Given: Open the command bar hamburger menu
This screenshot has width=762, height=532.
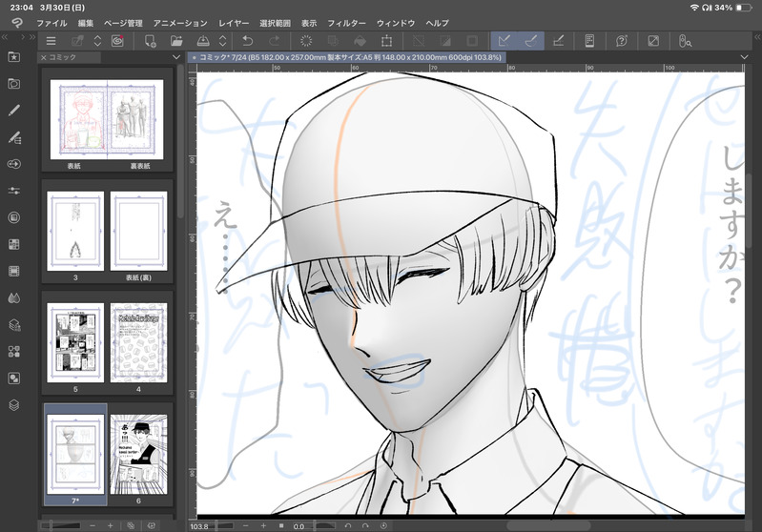Looking at the screenshot, I should [x=51, y=41].
